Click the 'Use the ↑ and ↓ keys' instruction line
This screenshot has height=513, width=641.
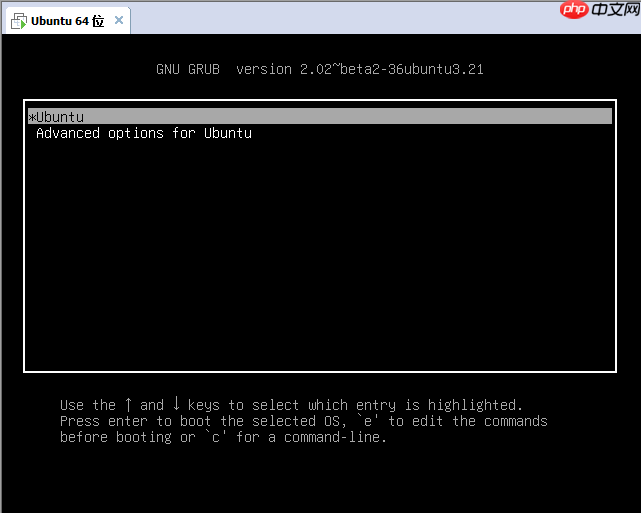(291, 405)
